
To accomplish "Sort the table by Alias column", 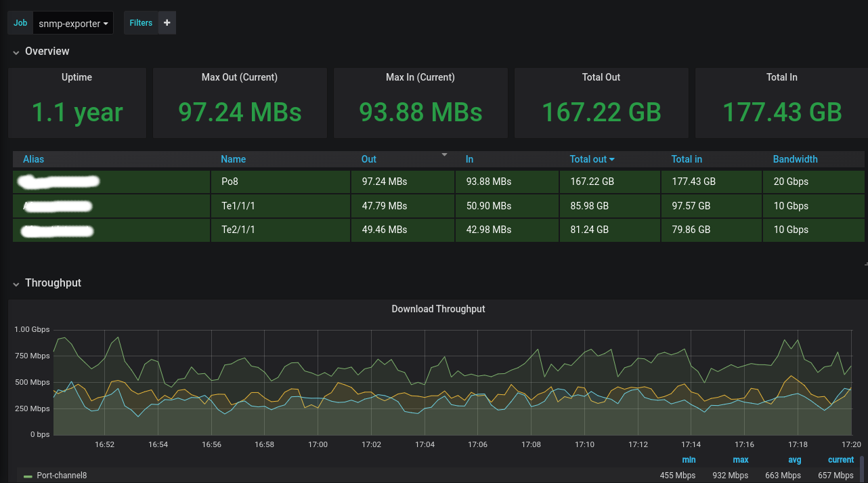I will coord(33,159).
